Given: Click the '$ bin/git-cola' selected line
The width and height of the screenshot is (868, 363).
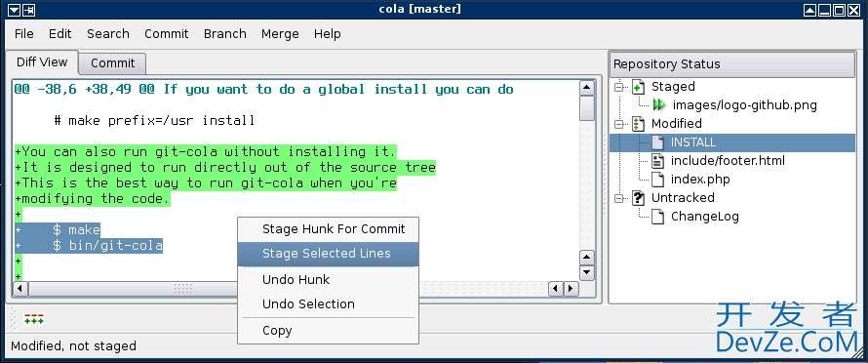Looking at the screenshot, I should (x=89, y=246).
